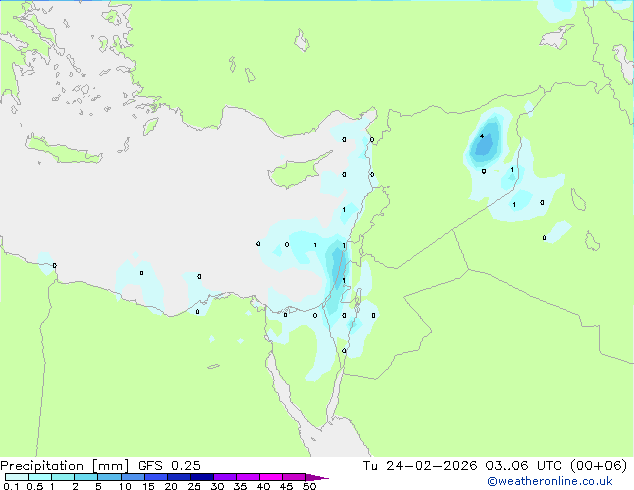The height and width of the screenshot is (490, 634).
Task: Click the legend scale label '25'
Action: [x=194, y=486]
